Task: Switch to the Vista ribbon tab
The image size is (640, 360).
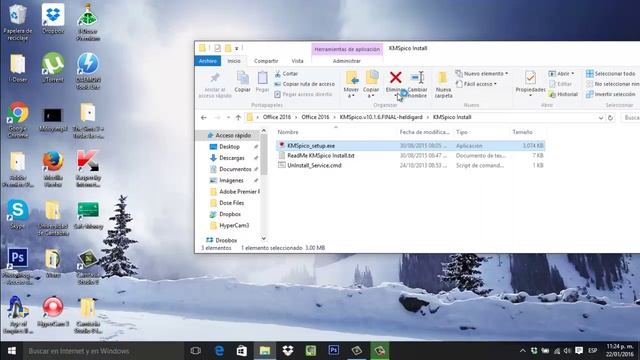Action: coord(297,61)
